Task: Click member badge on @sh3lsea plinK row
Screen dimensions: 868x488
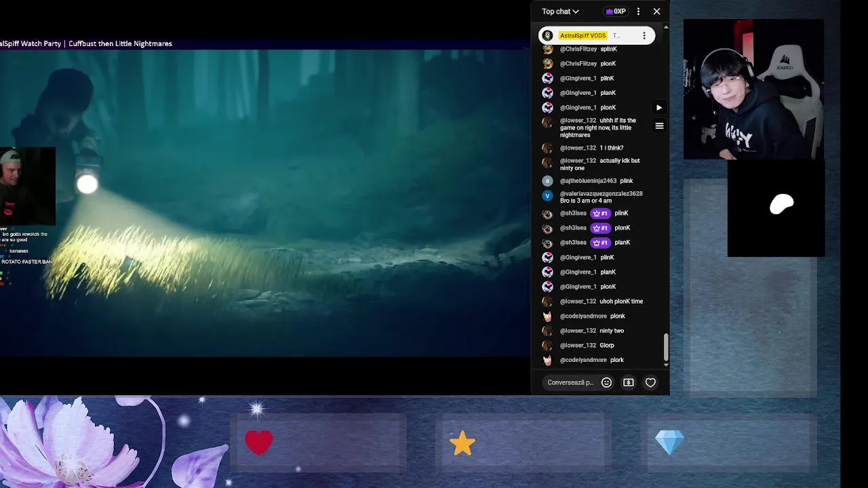Action: [x=601, y=213]
